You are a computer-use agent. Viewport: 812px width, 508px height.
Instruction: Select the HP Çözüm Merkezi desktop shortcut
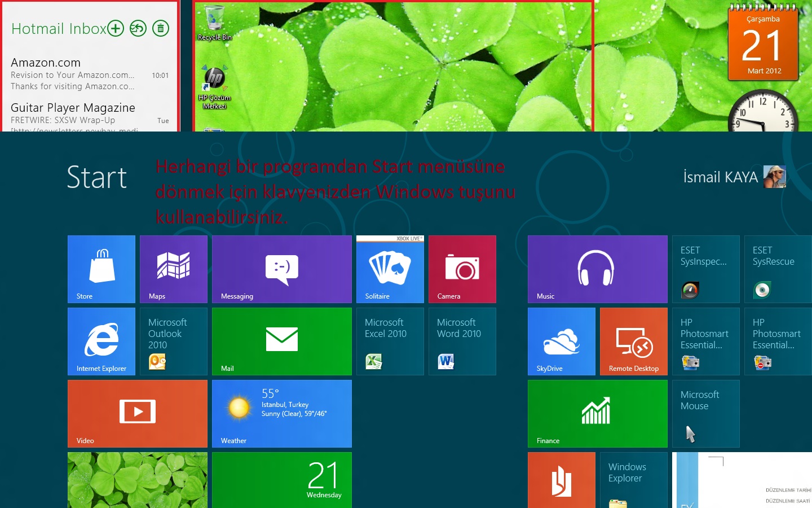click(x=214, y=87)
